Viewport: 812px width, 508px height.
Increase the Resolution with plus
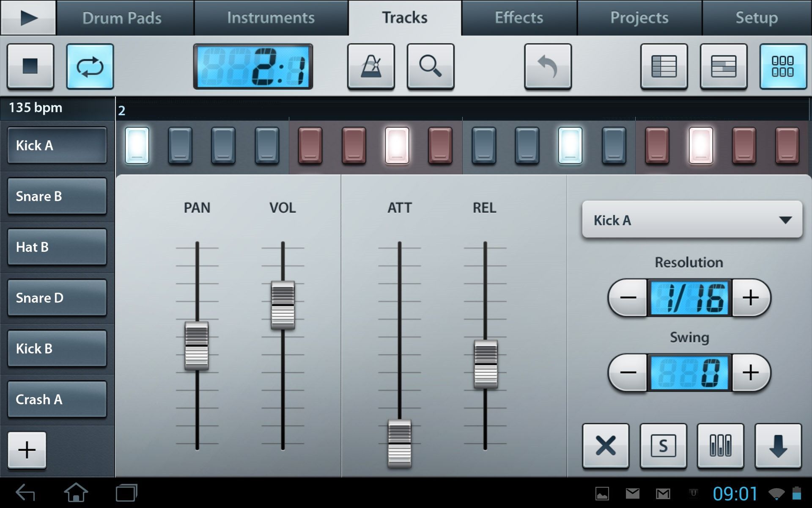tap(751, 298)
